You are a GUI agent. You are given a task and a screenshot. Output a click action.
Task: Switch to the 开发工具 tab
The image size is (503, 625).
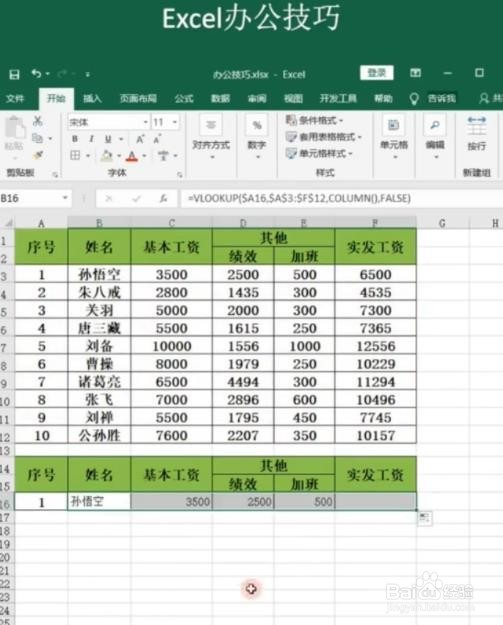click(338, 98)
